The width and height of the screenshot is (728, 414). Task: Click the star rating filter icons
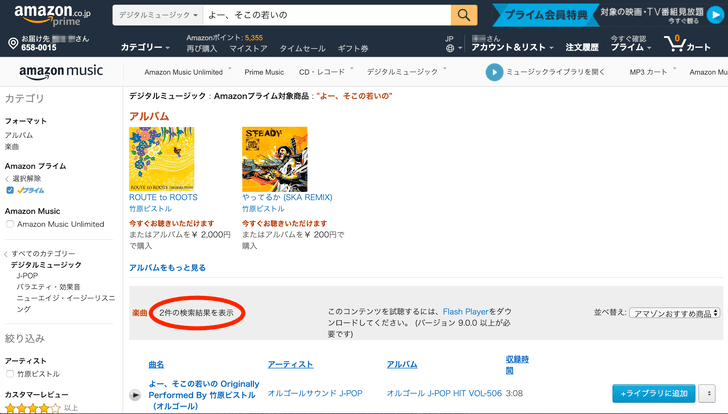pos(33,408)
